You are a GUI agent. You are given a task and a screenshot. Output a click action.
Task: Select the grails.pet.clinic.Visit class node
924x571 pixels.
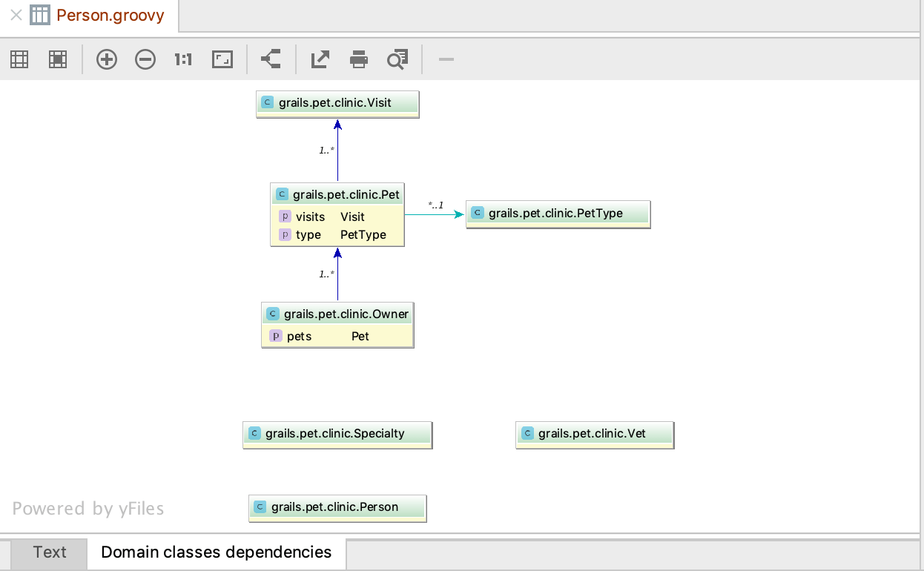337,102
